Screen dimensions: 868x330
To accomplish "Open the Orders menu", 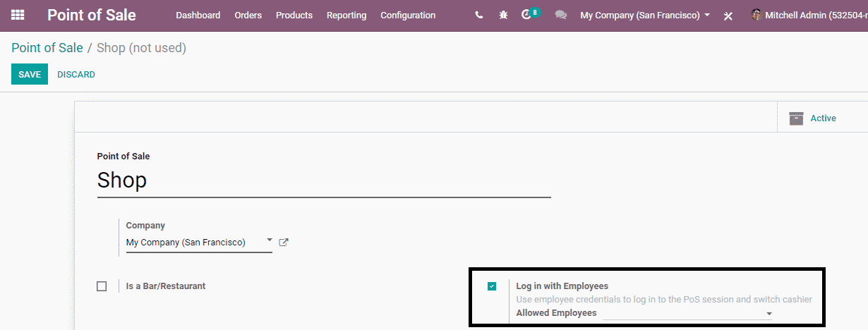I will [x=248, y=15].
